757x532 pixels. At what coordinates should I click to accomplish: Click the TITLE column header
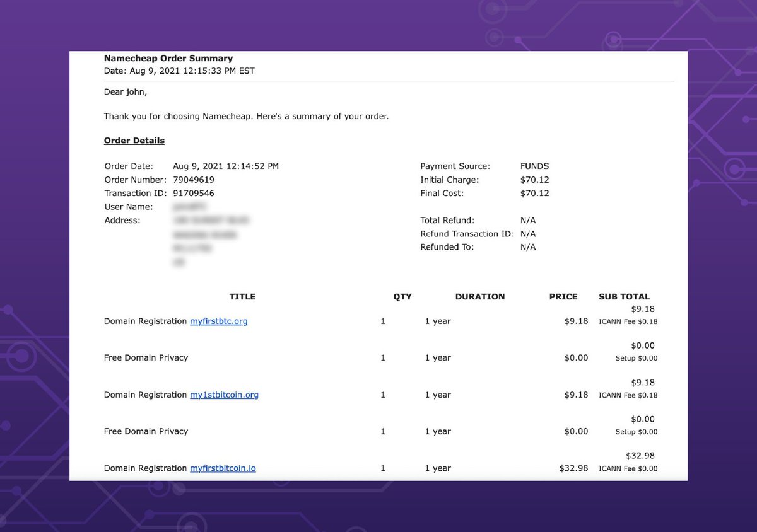click(x=242, y=297)
